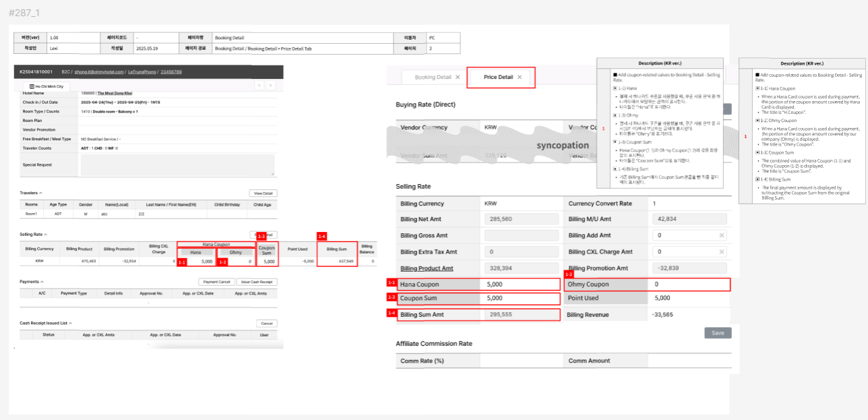Close the Price Detail tab with its X
The image size is (868, 420).
[x=520, y=78]
